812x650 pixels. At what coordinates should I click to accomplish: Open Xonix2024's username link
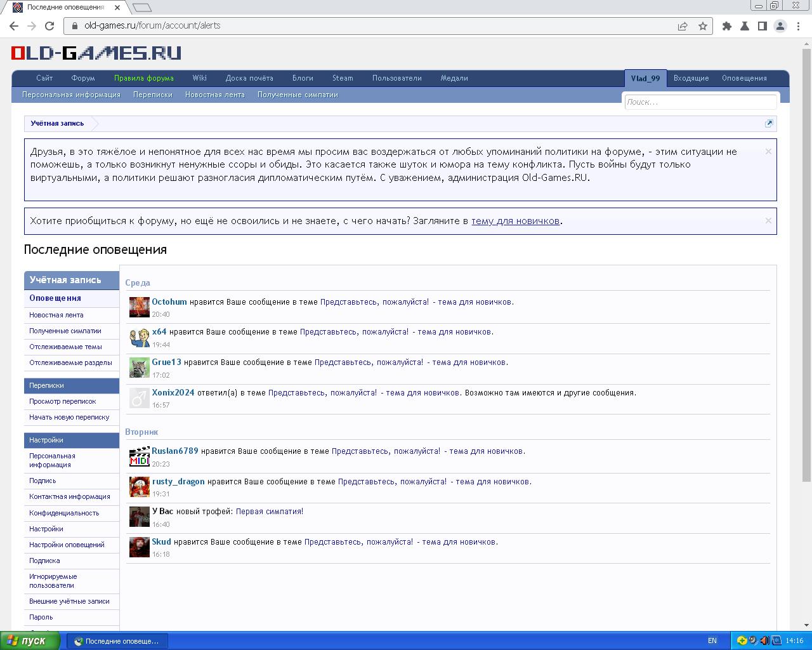pos(173,392)
